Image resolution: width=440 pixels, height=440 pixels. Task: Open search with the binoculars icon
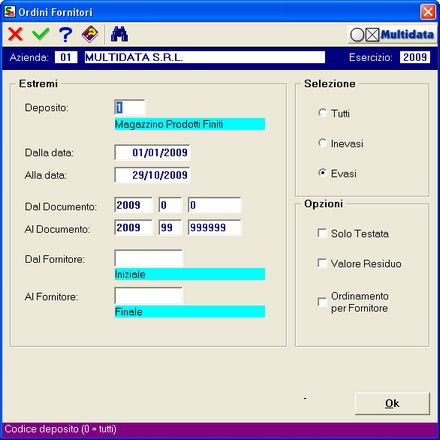[119, 34]
